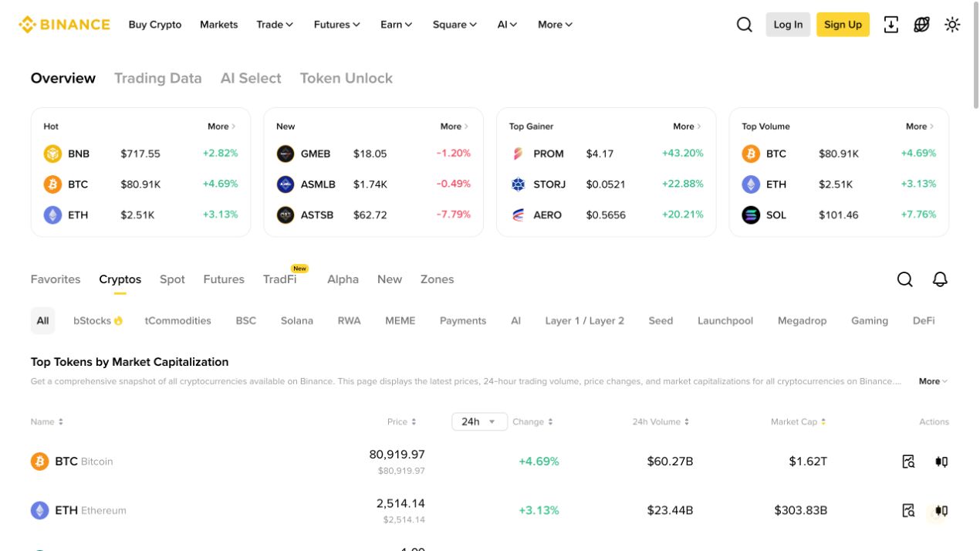Expand the Futures menu
The image size is (980, 551).
pos(337,25)
